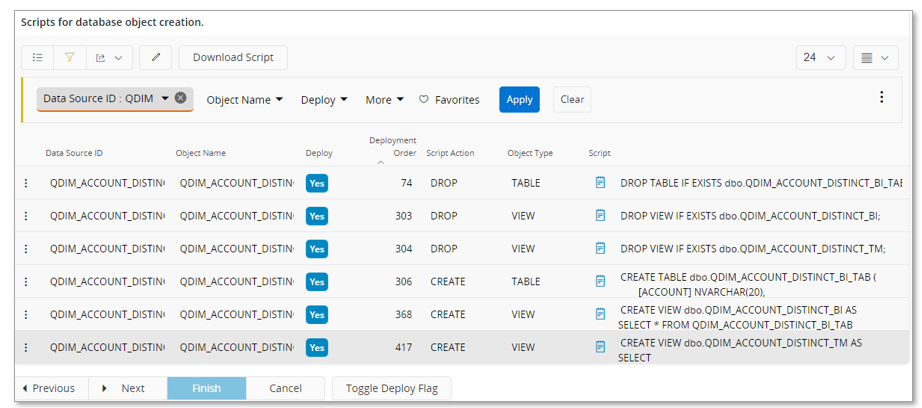
Task: Click the list view icon in toolbar
Action: pos(38,58)
